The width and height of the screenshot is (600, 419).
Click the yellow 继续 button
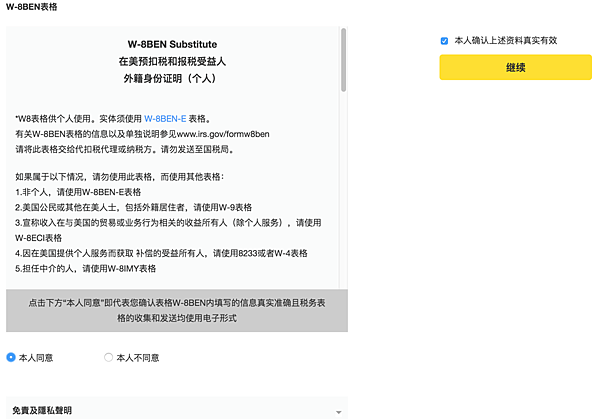coord(515,67)
